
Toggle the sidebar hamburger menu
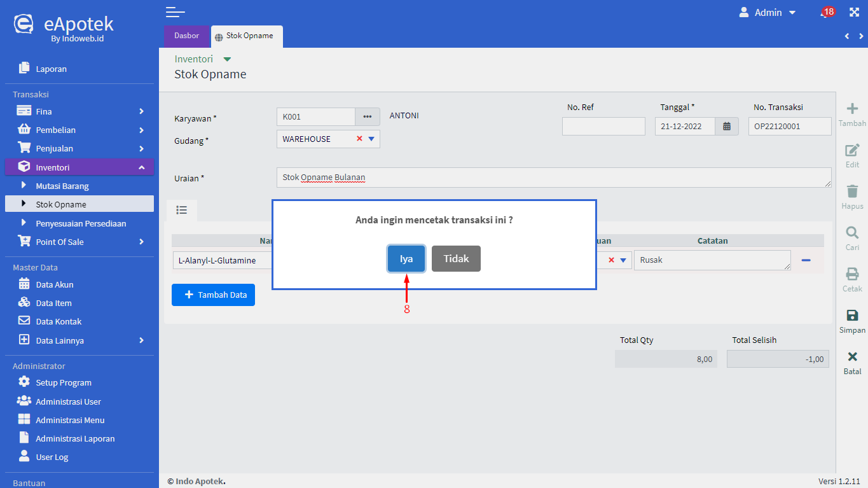175,12
